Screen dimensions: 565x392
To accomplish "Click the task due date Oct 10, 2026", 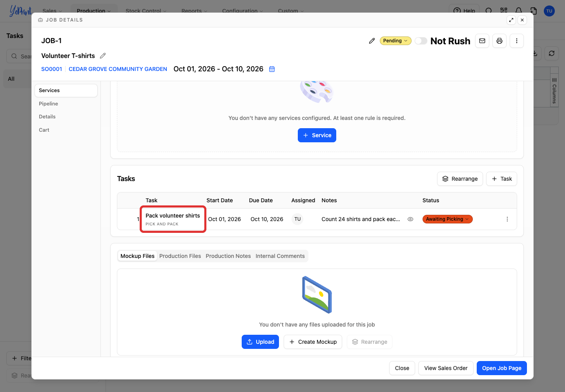I will click(x=267, y=219).
